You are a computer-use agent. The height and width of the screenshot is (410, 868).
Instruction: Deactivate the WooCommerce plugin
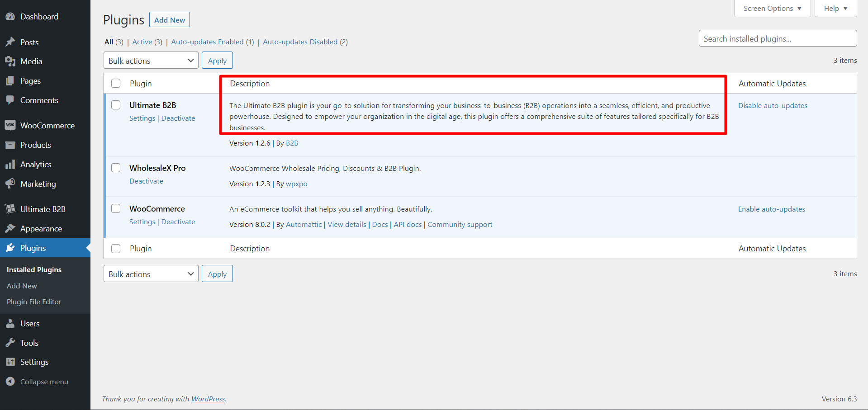178,221
